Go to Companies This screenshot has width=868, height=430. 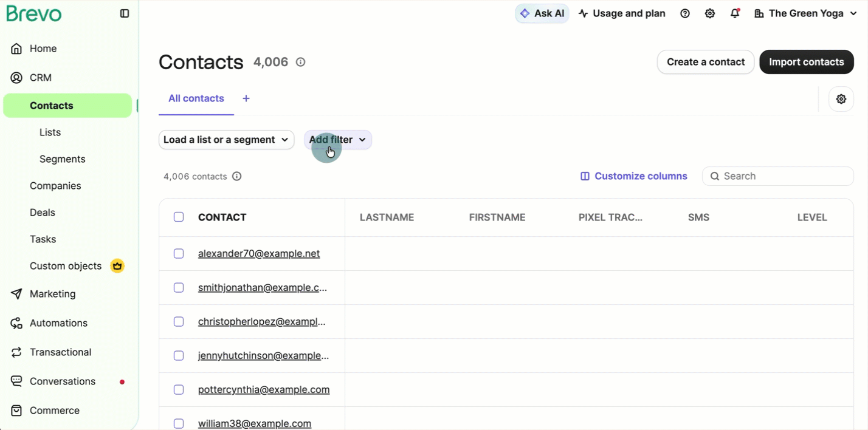55,186
